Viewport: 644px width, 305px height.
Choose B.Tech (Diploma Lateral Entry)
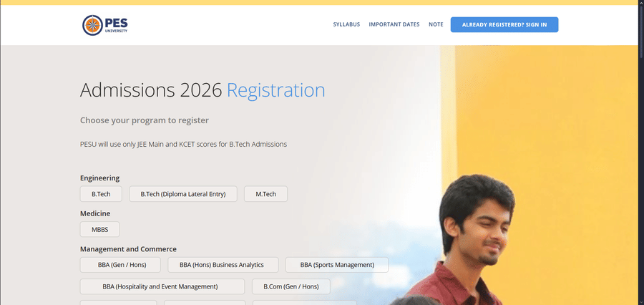pos(183,194)
